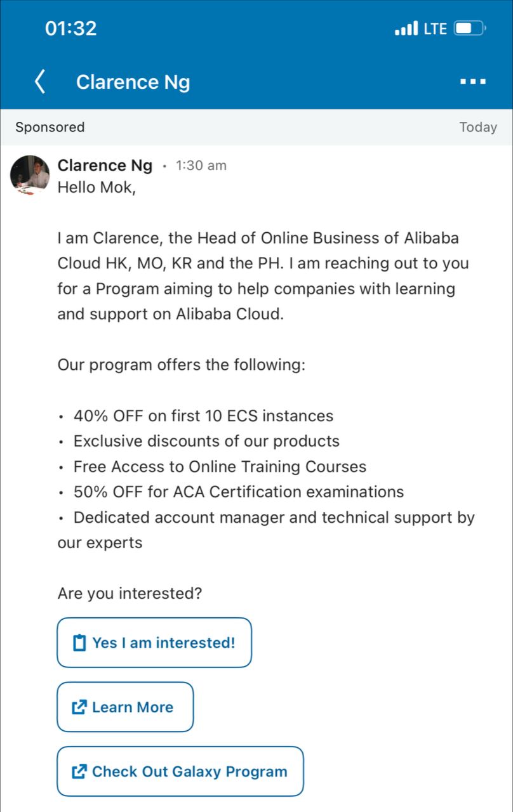Tap the Sponsored label

point(50,127)
